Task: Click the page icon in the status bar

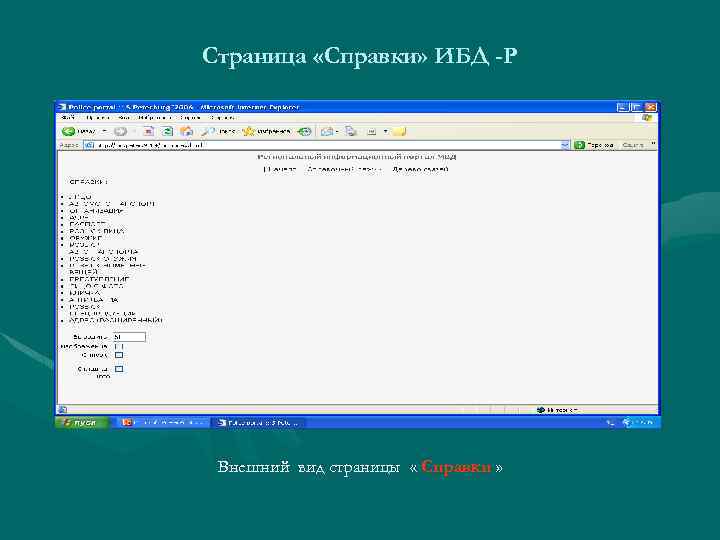Action: pyautogui.click(x=63, y=410)
